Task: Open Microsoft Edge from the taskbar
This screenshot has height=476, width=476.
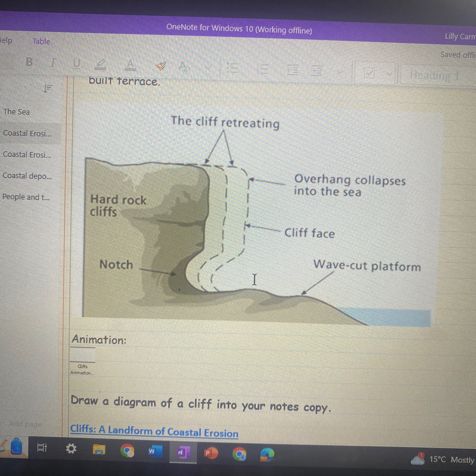Action: click(267, 455)
